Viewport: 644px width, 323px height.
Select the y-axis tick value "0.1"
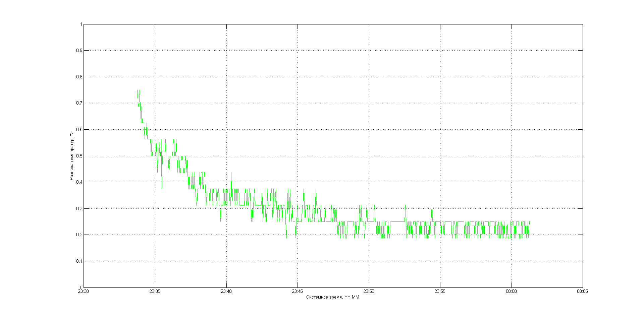[79, 261]
